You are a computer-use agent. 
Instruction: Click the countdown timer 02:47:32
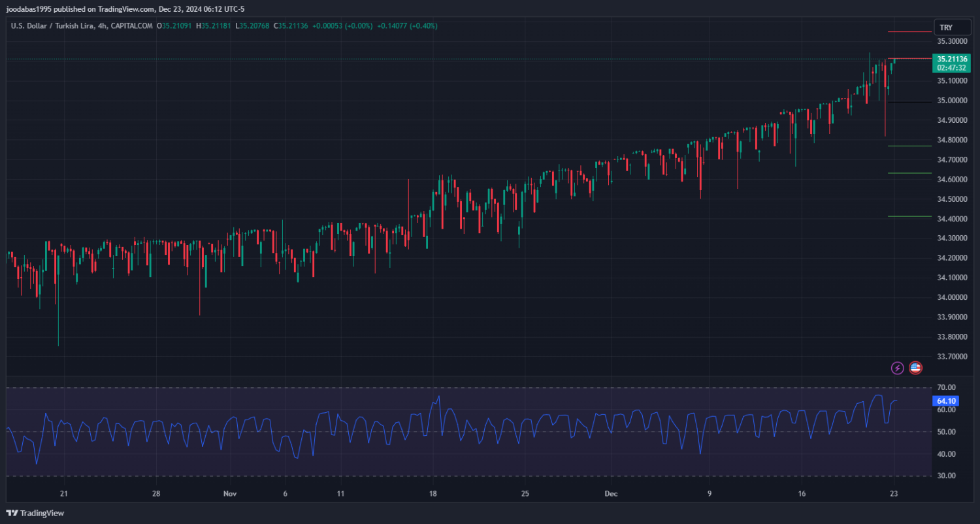[952, 68]
